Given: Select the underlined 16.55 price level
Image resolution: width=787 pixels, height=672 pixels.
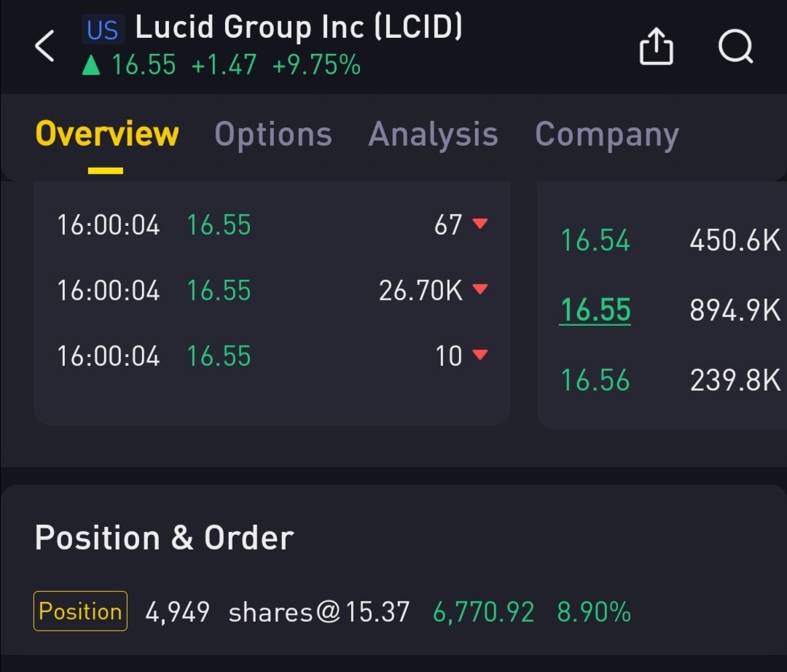Looking at the screenshot, I should [595, 310].
